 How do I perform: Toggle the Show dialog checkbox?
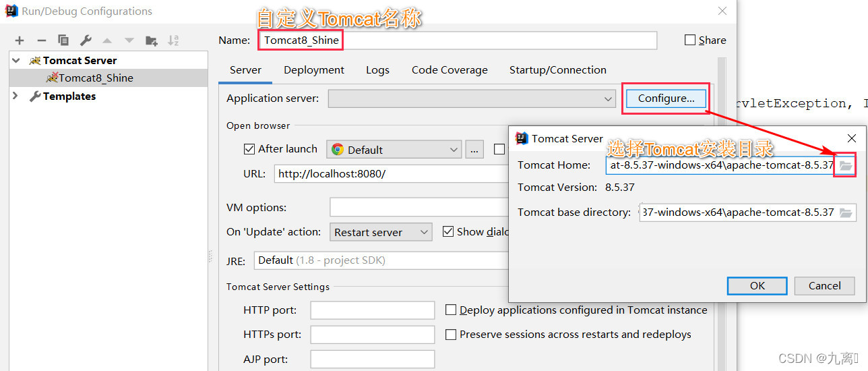448,231
